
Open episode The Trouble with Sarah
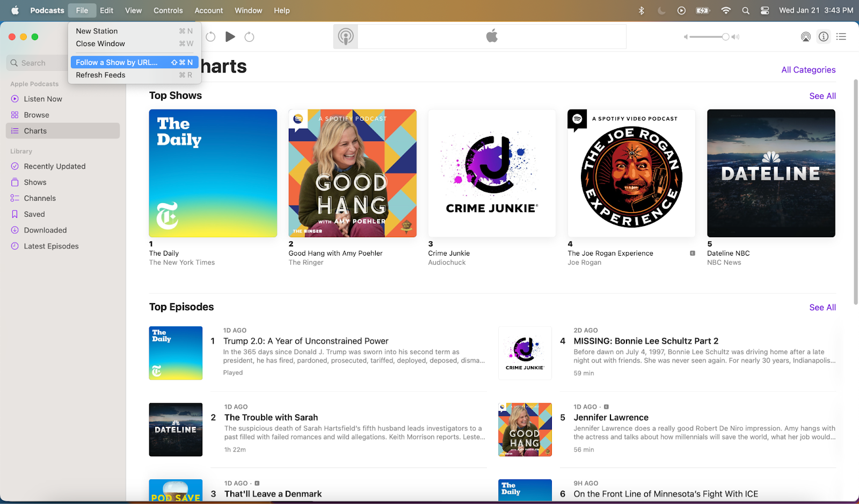pyautogui.click(x=271, y=418)
